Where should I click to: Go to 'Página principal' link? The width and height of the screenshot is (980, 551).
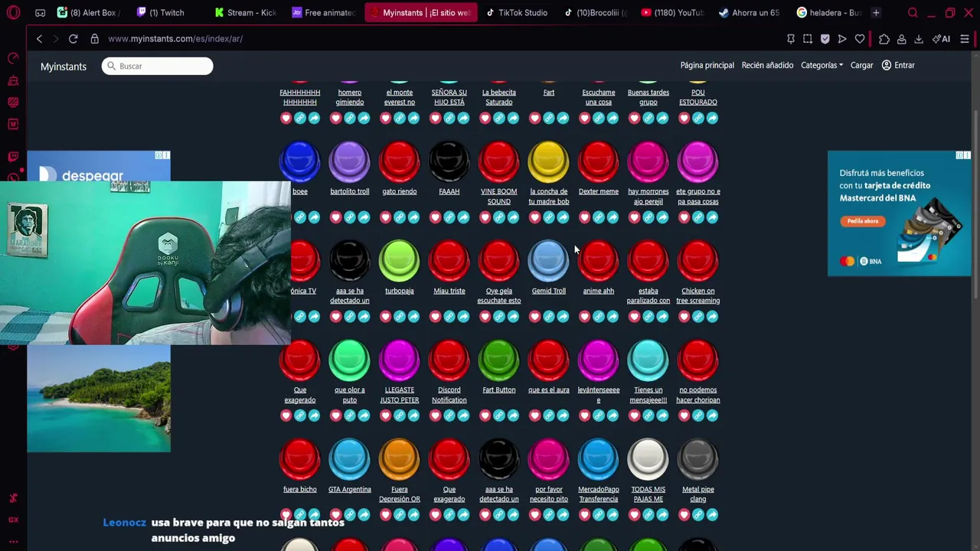(x=707, y=65)
